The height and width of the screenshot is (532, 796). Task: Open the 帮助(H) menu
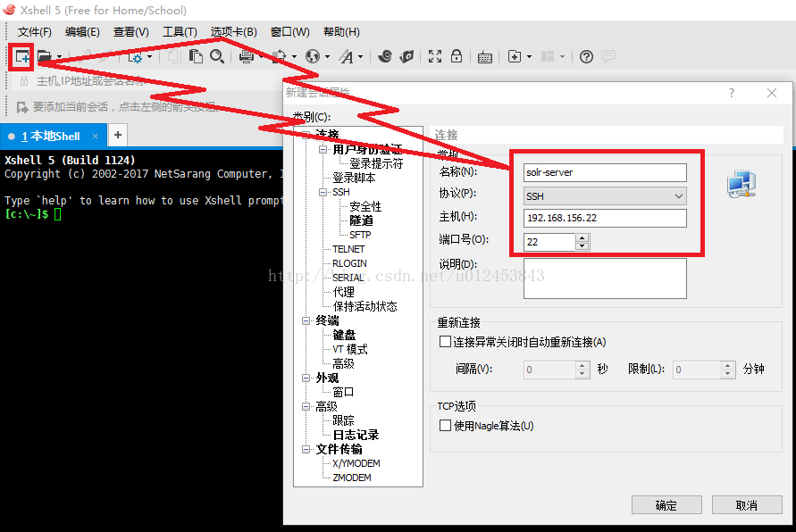pos(341,32)
